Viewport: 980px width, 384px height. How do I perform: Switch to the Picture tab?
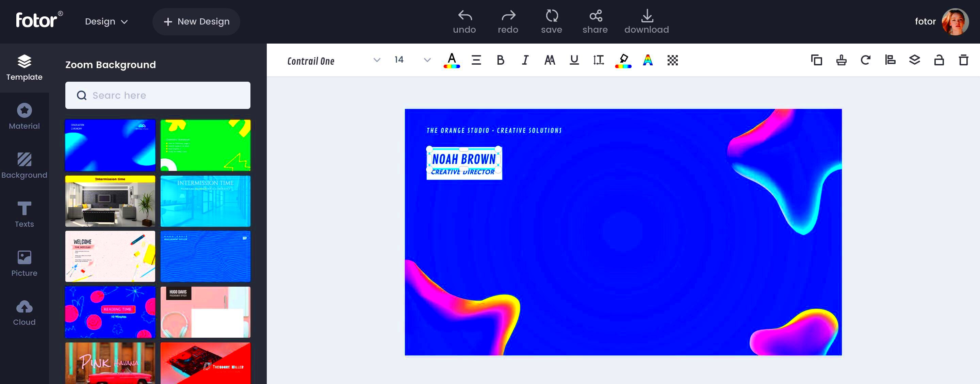pyautogui.click(x=24, y=264)
